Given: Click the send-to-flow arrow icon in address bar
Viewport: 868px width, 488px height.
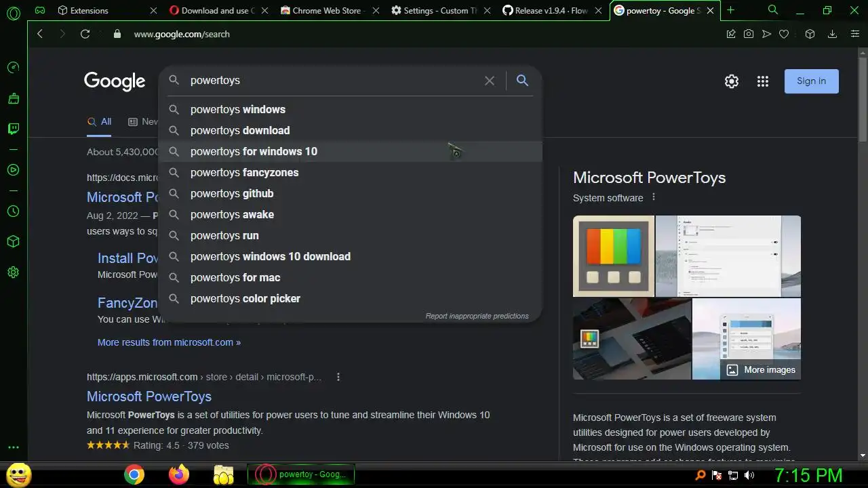Looking at the screenshot, I should [766, 34].
